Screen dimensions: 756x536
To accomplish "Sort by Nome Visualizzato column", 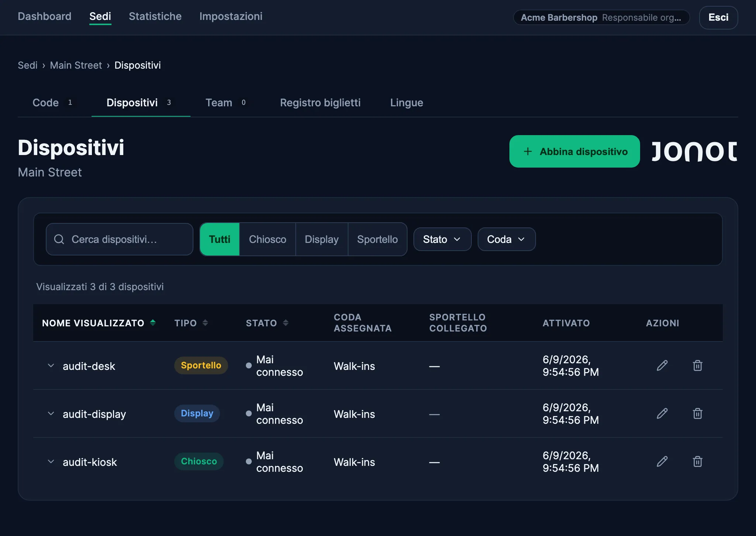I will [x=99, y=323].
